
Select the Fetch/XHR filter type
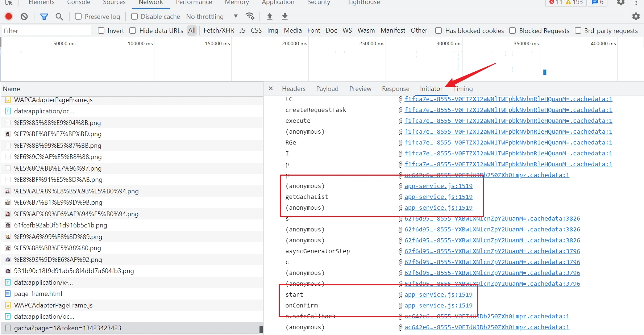(x=219, y=30)
